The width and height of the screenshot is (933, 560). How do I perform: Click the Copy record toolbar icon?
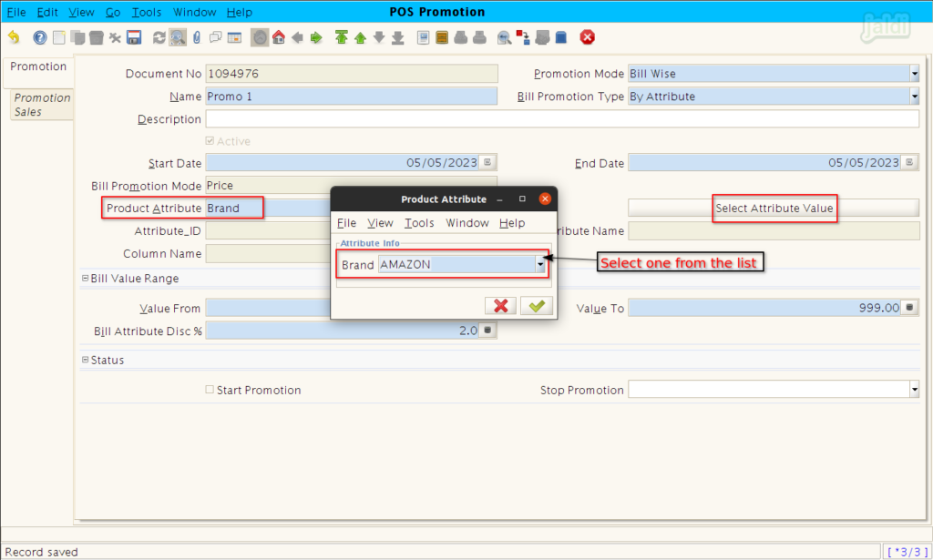coord(77,37)
